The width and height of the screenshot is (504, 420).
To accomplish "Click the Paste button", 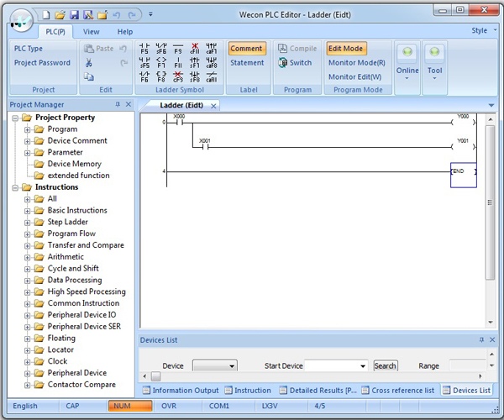I will click(98, 49).
